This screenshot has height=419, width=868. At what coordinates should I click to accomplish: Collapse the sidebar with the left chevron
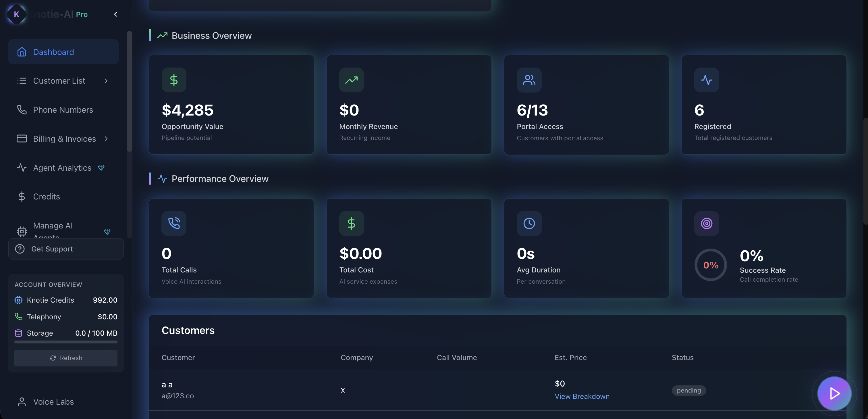[x=115, y=14]
